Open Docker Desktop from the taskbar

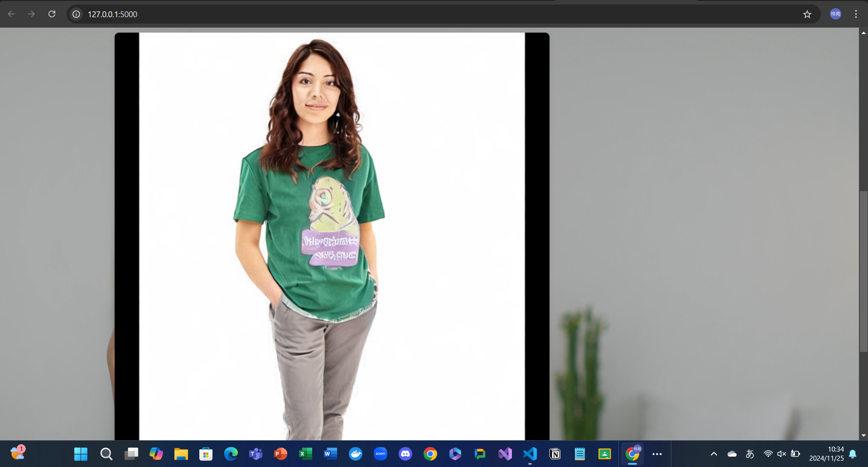356,454
